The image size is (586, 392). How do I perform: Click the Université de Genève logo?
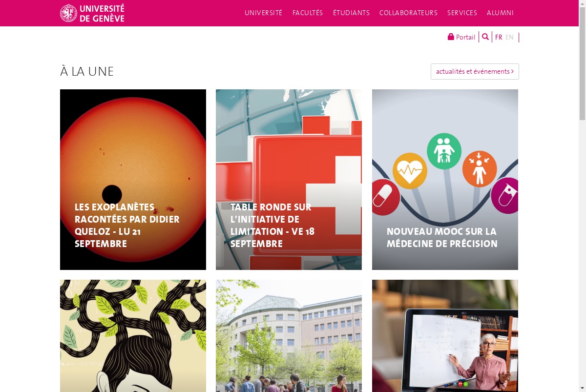coord(92,13)
